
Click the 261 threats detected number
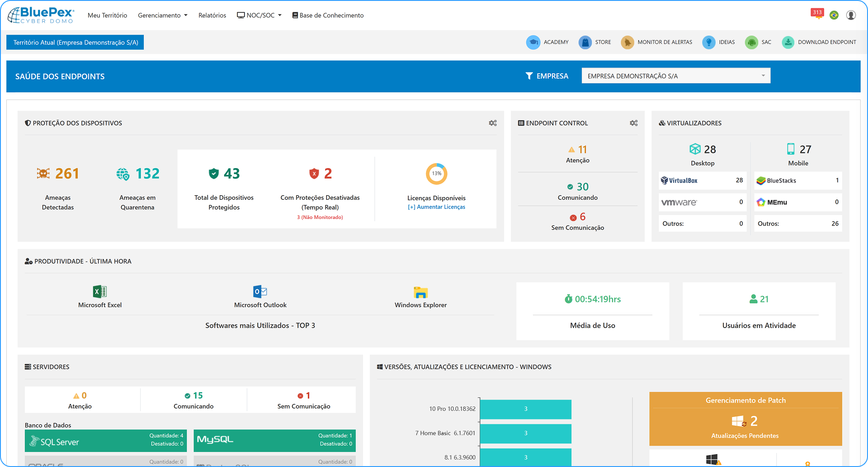pos(67,174)
